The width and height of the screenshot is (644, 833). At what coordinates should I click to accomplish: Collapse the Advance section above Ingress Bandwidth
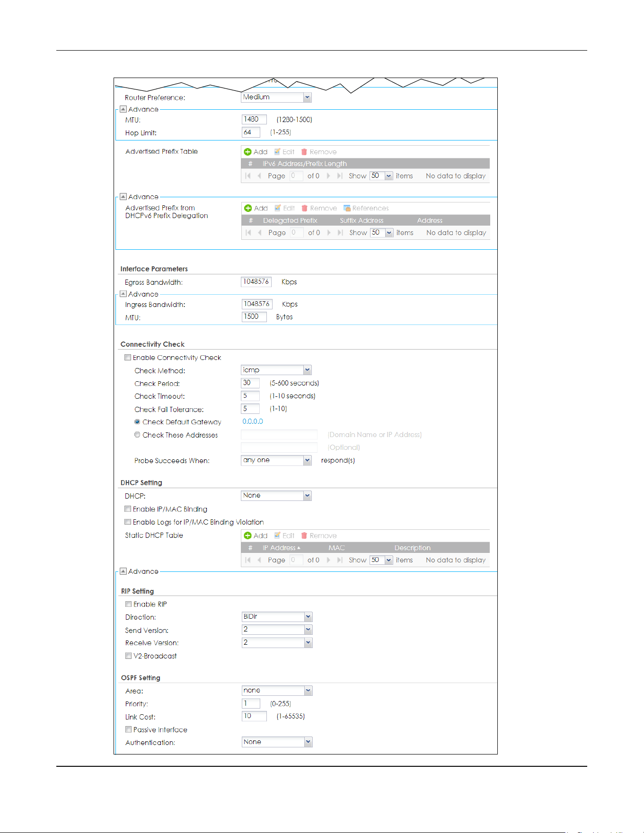123,294
